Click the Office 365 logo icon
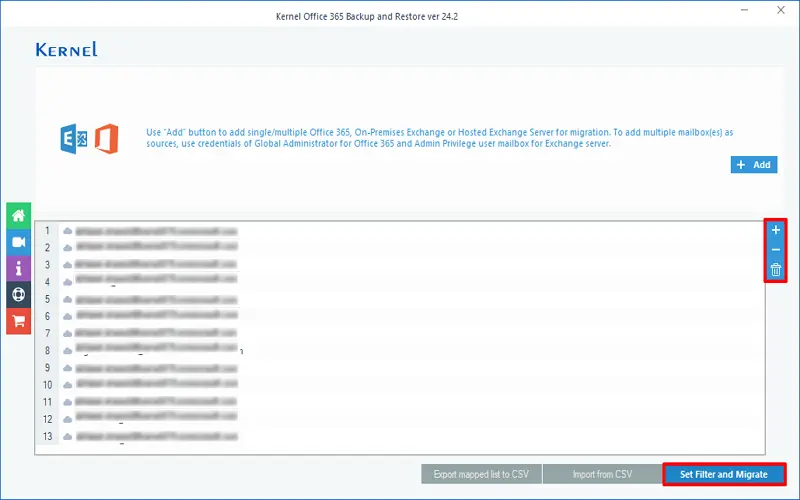The image size is (800, 500). [x=107, y=138]
